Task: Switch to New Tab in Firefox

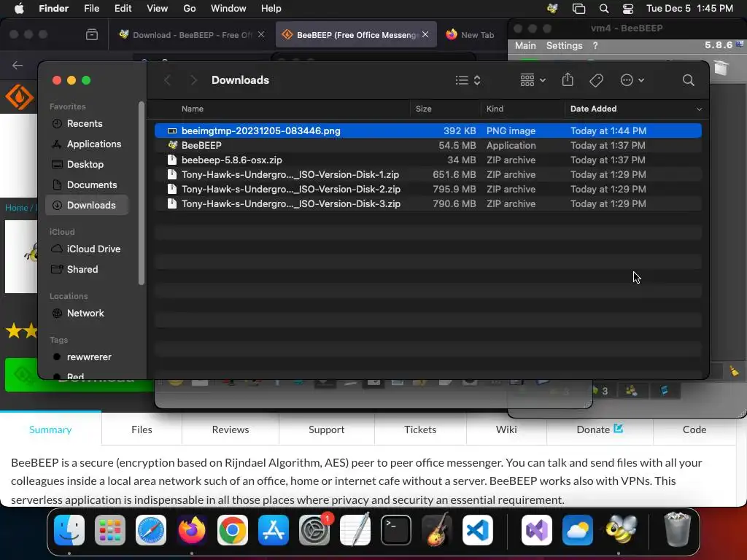Action: click(x=471, y=35)
